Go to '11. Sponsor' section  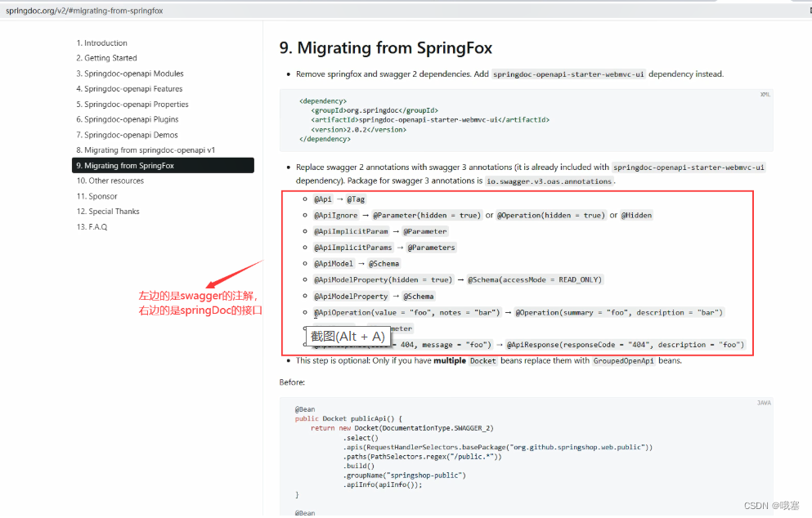[96, 196]
